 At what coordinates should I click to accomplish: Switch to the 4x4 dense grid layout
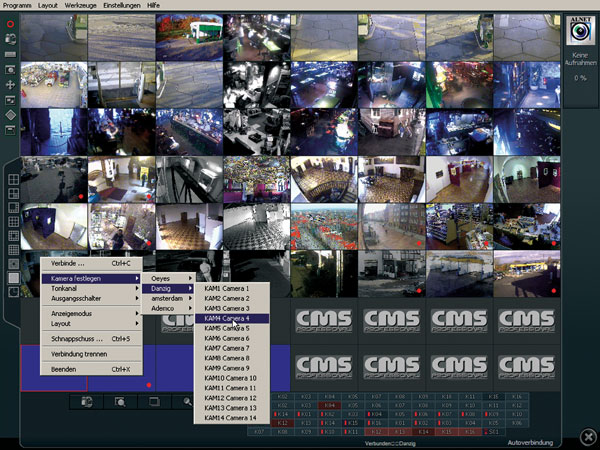(x=13, y=250)
